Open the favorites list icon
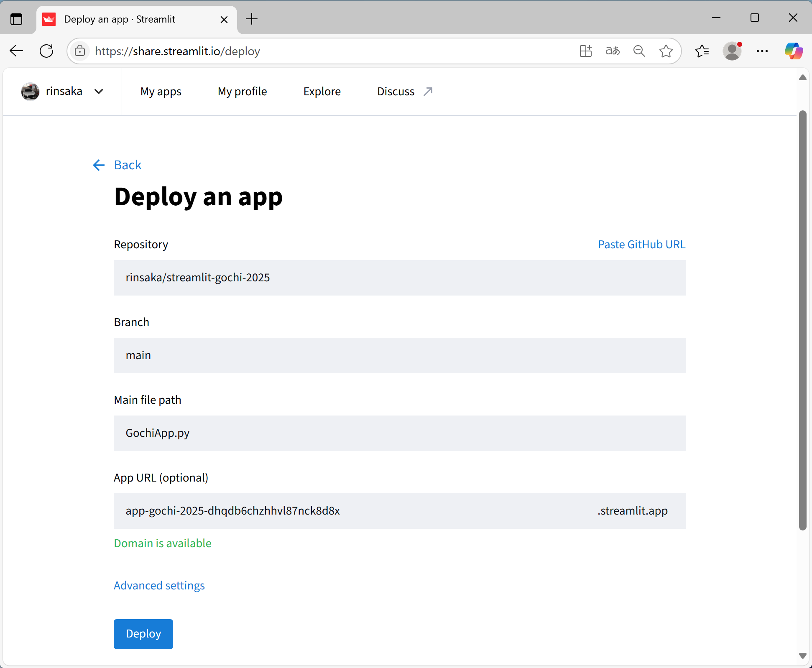The height and width of the screenshot is (668, 812). click(x=702, y=51)
